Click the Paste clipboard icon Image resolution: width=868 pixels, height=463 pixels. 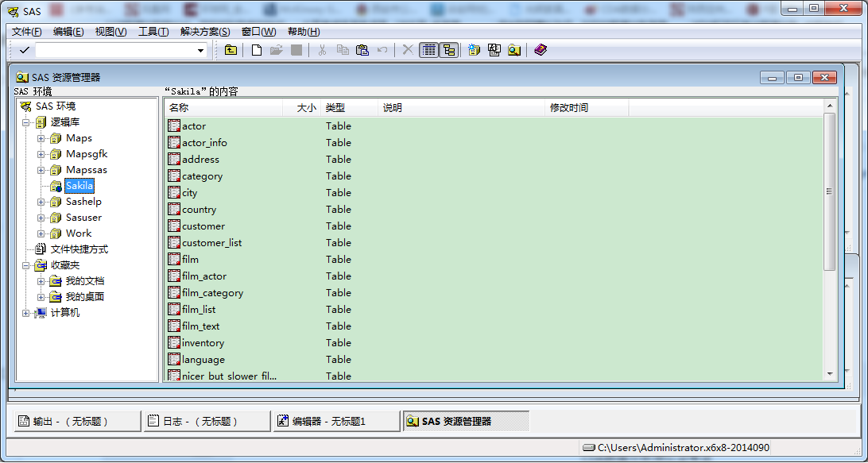[x=362, y=50]
